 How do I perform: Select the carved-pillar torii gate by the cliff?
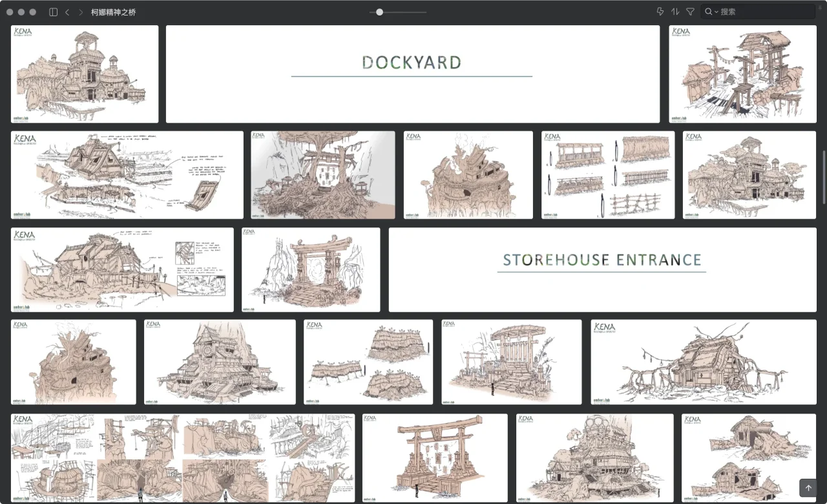click(x=311, y=269)
